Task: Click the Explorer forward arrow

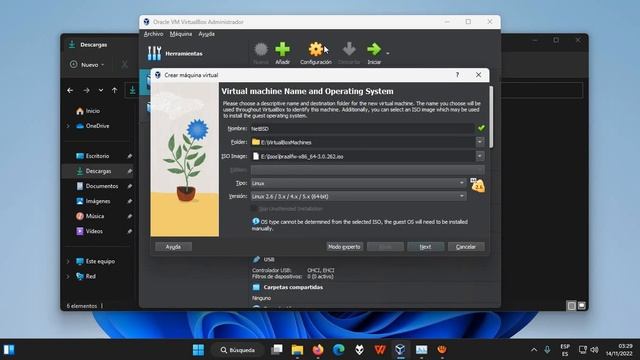Action: click(86, 90)
